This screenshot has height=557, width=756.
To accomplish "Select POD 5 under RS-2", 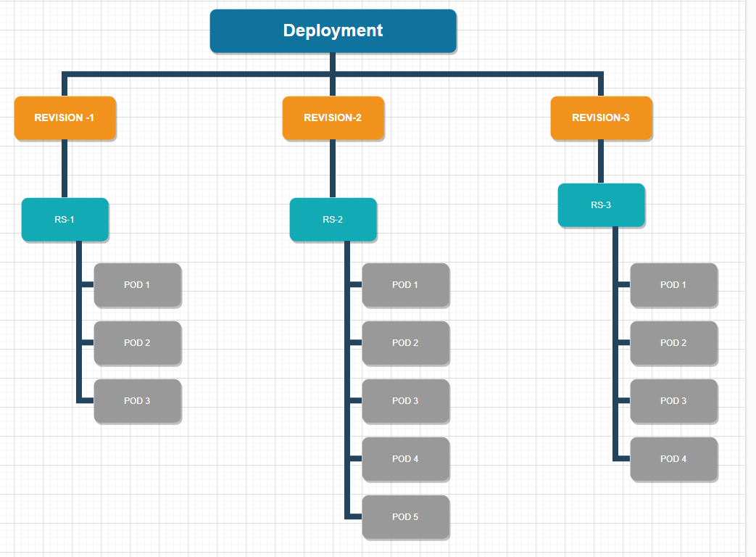I will point(406,517).
